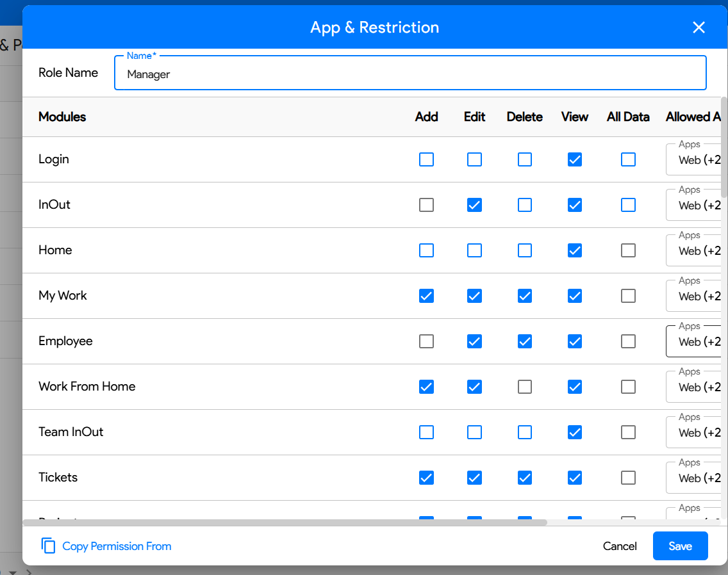Uncheck View permission for Team InOut
The width and height of the screenshot is (728, 575).
(575, 432)
